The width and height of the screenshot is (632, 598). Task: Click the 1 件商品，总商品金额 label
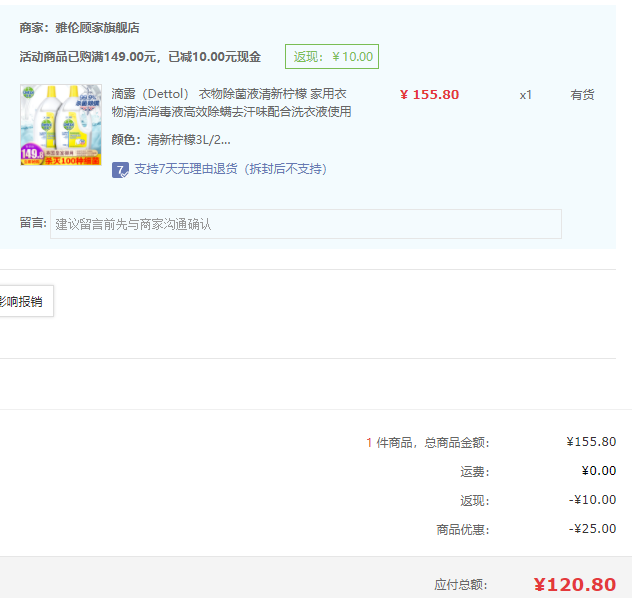428,442
